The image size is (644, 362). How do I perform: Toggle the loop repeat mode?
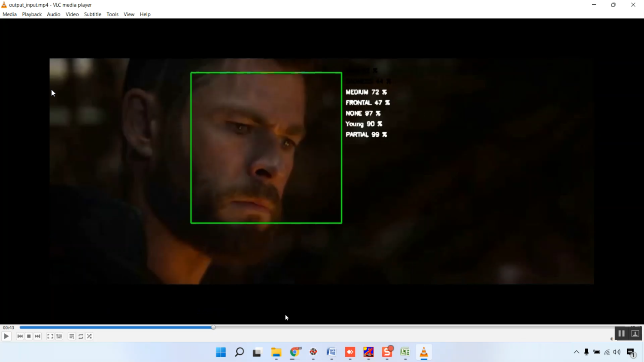[81, 337]
